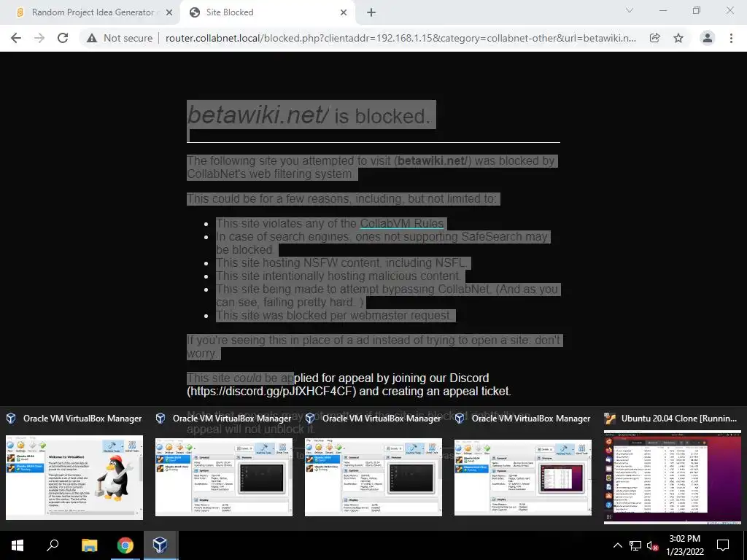Show hidden system tray icons
The height and width of the screenshot is (560, 747).
pyautogui.click(x=617, y=545)
